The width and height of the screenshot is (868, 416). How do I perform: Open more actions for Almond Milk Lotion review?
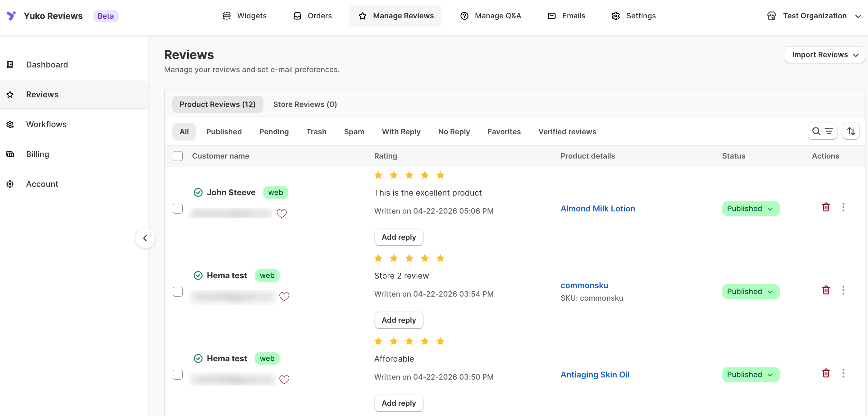click(x=843, y=207)
